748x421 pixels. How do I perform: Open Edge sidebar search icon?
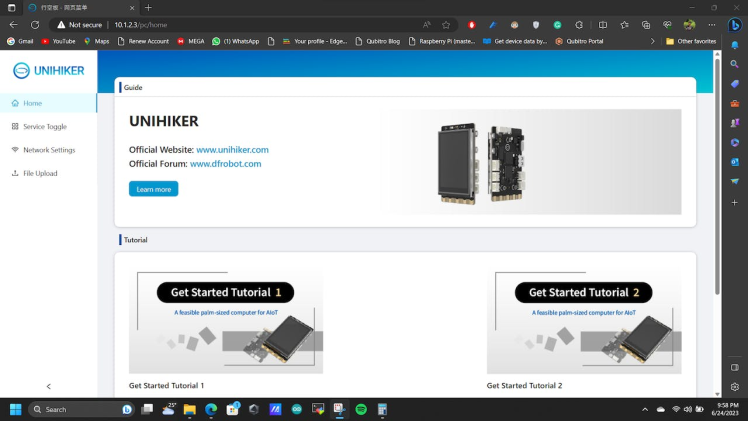click(735, 64)
